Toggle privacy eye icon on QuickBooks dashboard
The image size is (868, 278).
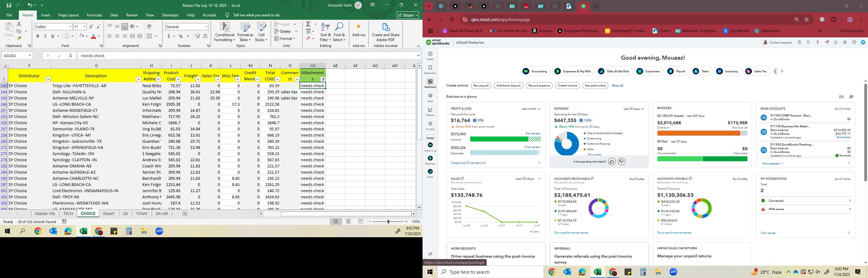(851, 97)
